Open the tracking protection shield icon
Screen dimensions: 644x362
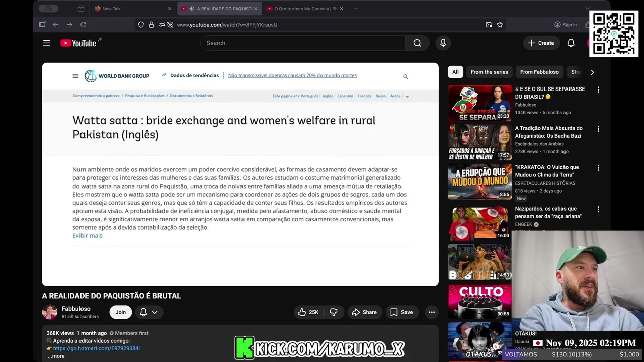141,25
